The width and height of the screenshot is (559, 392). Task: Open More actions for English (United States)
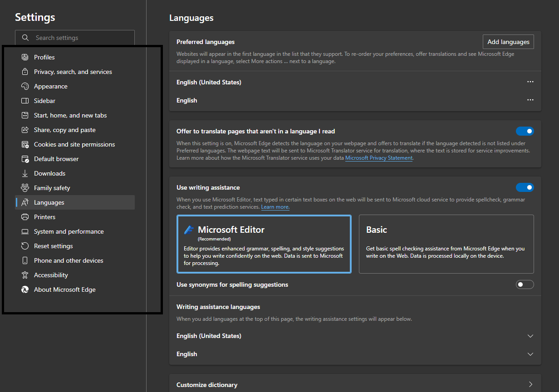tap(530, 82)
